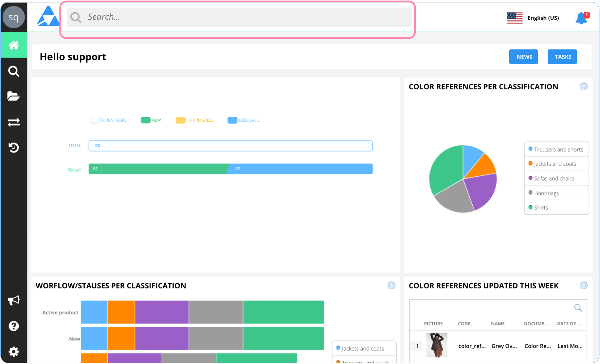Open the folder icon in sidebar

[13, 96]
